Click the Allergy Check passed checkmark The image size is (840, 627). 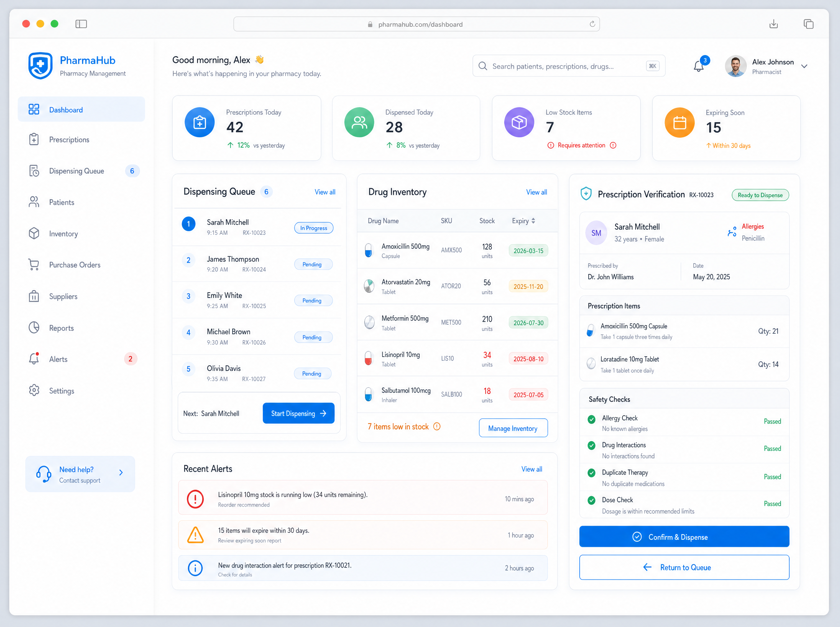[x=592, y=420]
